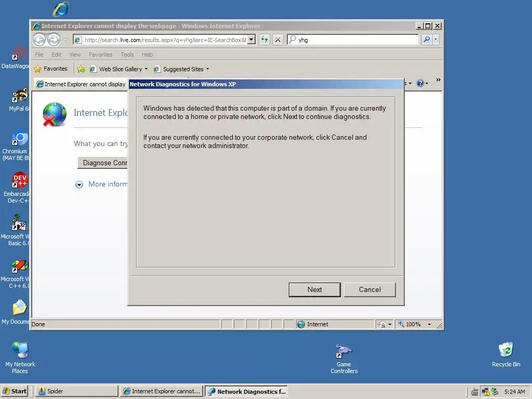Expand the Help icon dropdown arrow

[427, 84]
